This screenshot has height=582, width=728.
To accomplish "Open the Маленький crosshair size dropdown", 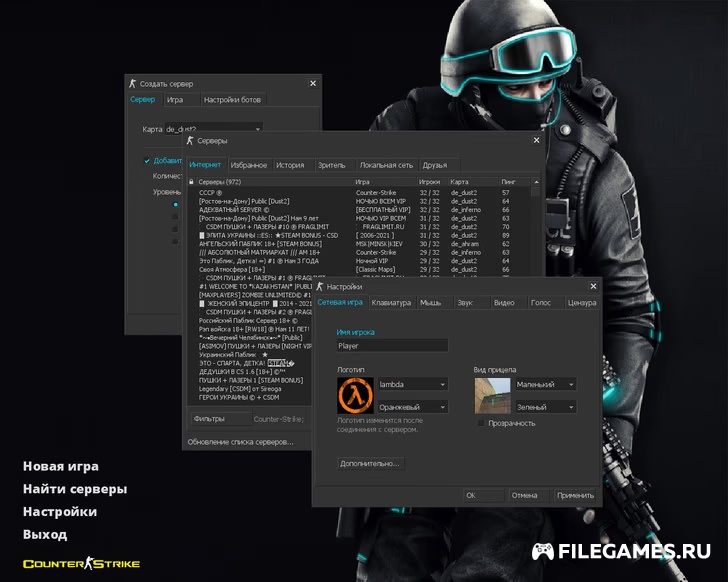I will pos(546,384).
